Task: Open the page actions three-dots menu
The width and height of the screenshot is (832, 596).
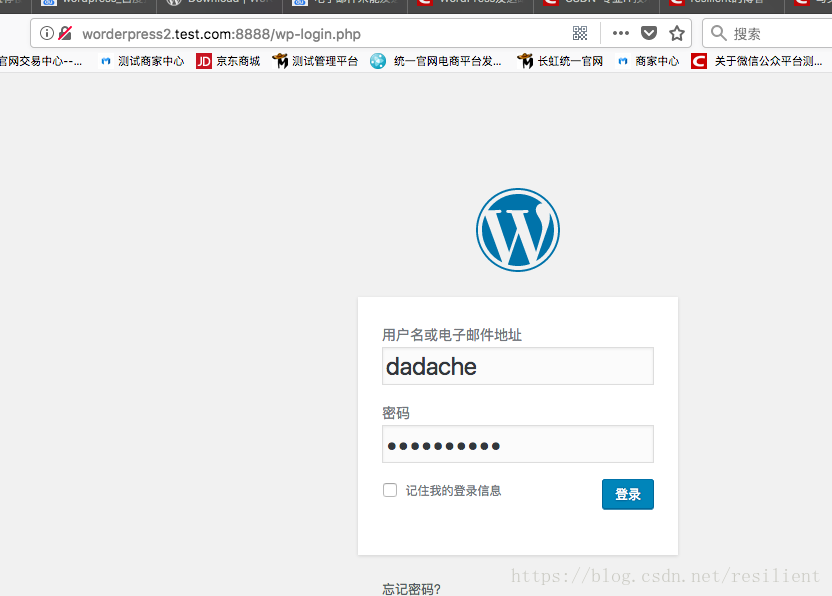Action: coord(620,33)
